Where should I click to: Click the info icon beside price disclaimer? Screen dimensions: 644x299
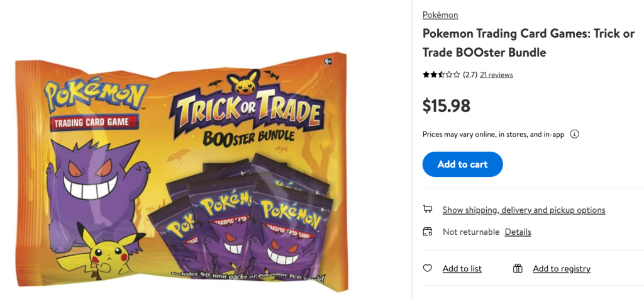tap(574, 134)
